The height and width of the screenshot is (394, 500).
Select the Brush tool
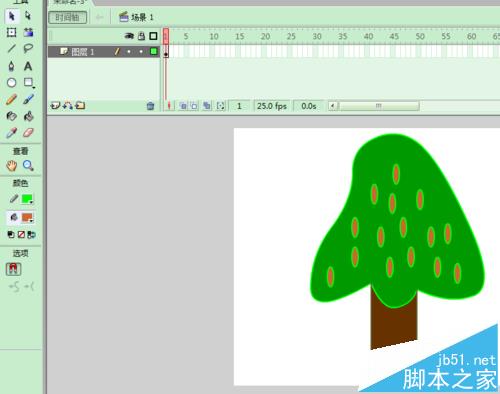click(x=28, y=99)
